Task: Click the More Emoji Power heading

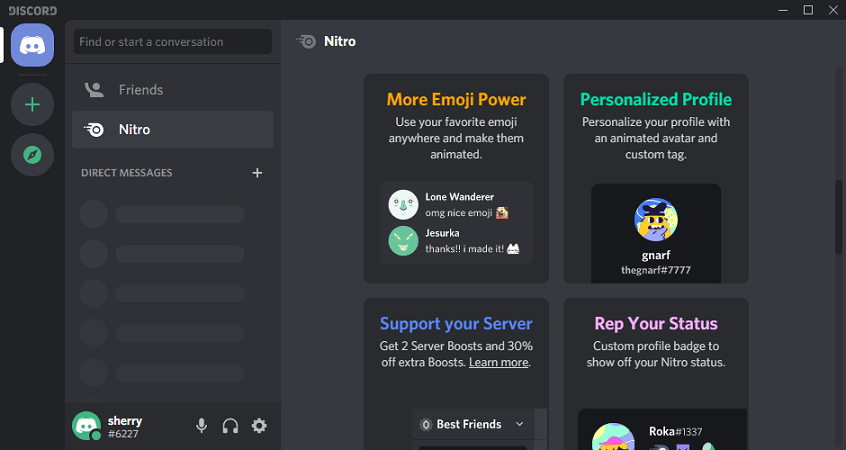Action: point(456,99)
